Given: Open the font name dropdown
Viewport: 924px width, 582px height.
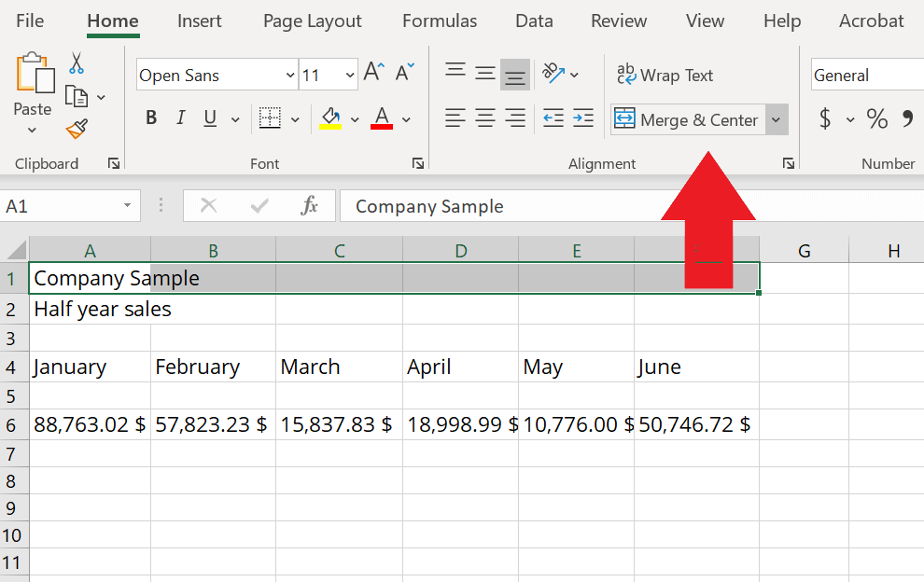Looking at the screenshot, I should pyautogui.click(x=289, y=76).
